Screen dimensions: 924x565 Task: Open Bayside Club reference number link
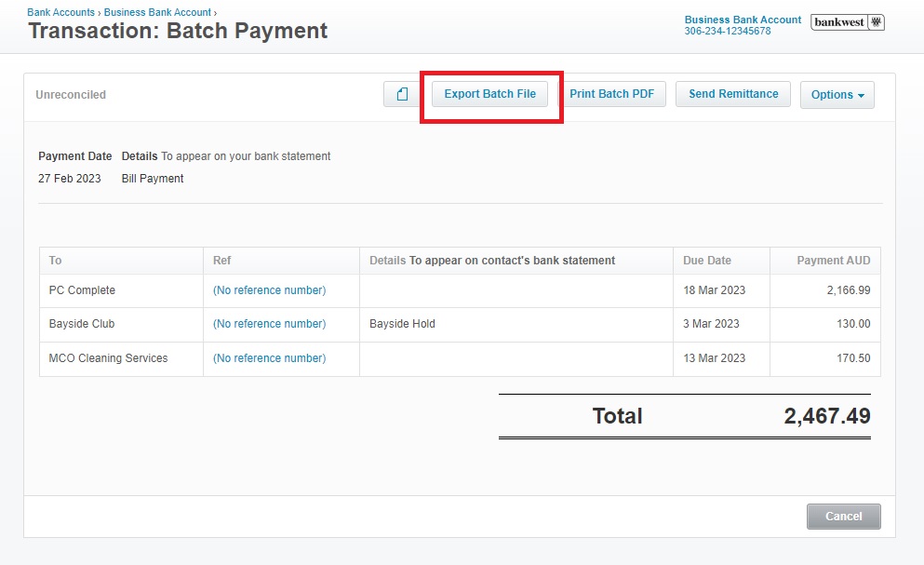click(x=269, y=324)
